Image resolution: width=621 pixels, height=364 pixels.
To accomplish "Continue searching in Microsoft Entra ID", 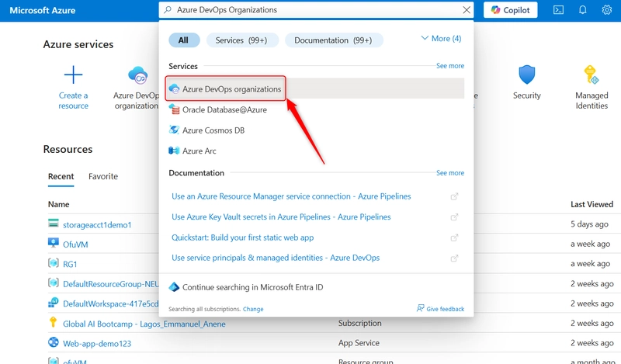I will [253, 287].
